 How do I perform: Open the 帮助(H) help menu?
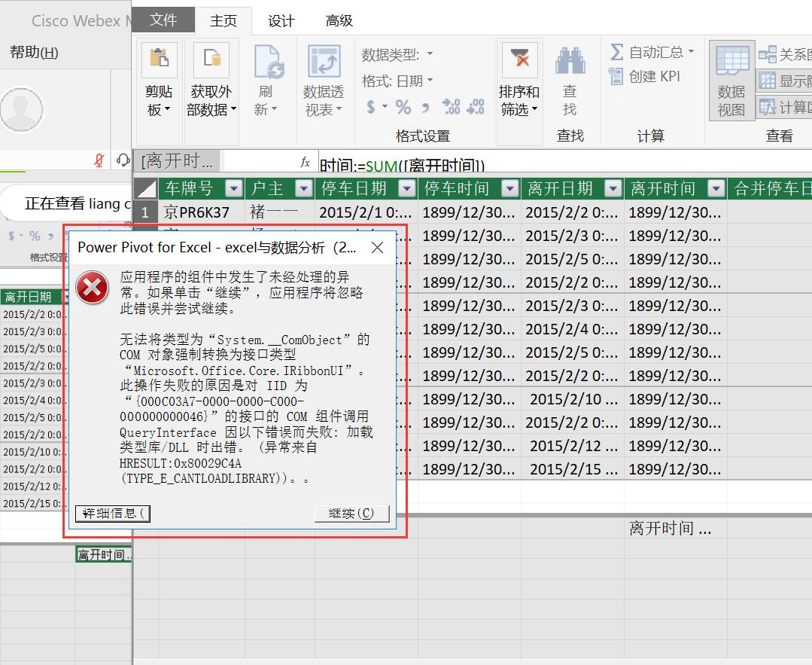coord(34,53)
